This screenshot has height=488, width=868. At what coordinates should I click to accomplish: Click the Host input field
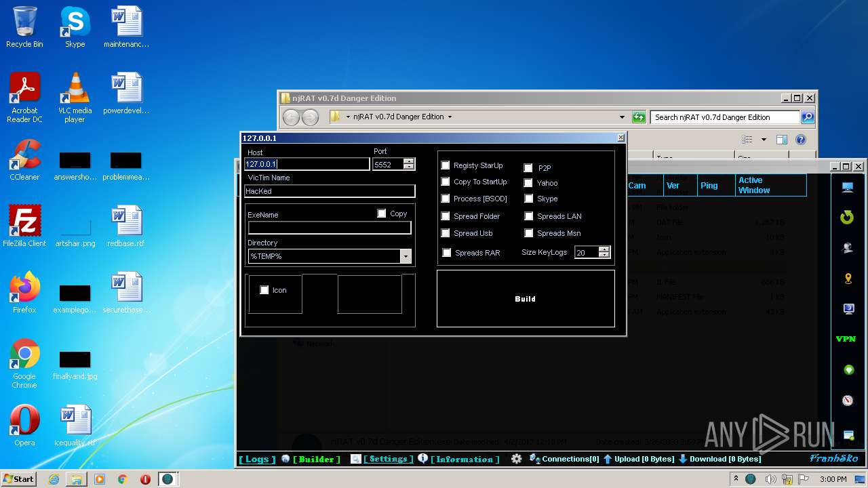pos(307,164)
